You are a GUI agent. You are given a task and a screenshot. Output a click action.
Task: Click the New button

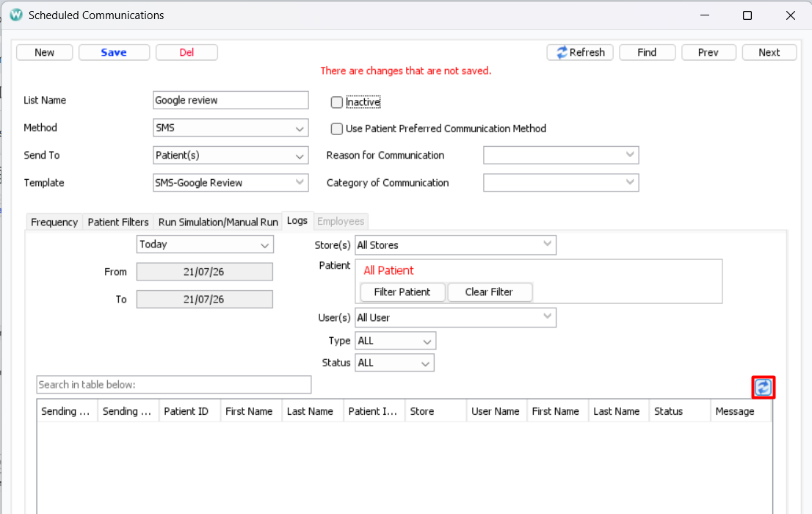pyautogui.click(x=45, y=52)
